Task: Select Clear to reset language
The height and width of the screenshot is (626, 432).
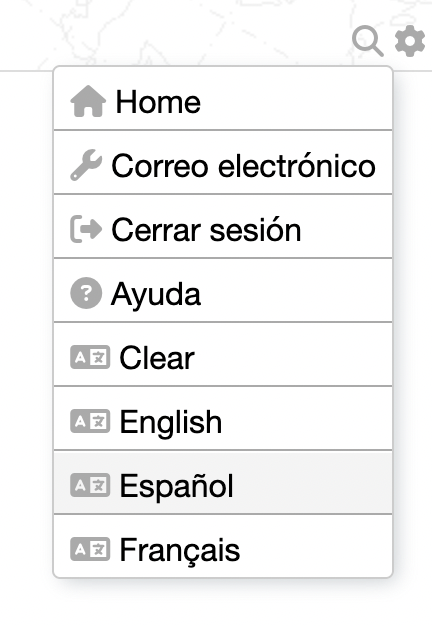Action: 223,355
